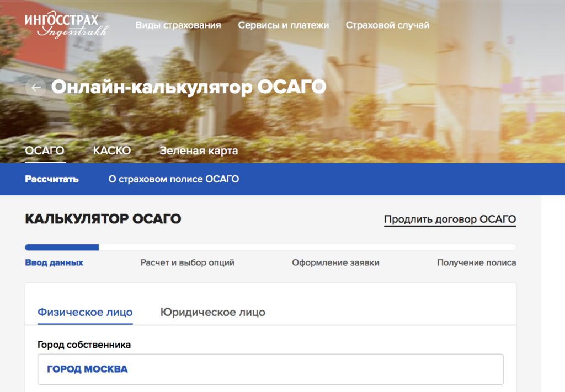Choose the Физическое лицо tab
The width and height of the screenshot is (565, 392).
pos(85,312)
